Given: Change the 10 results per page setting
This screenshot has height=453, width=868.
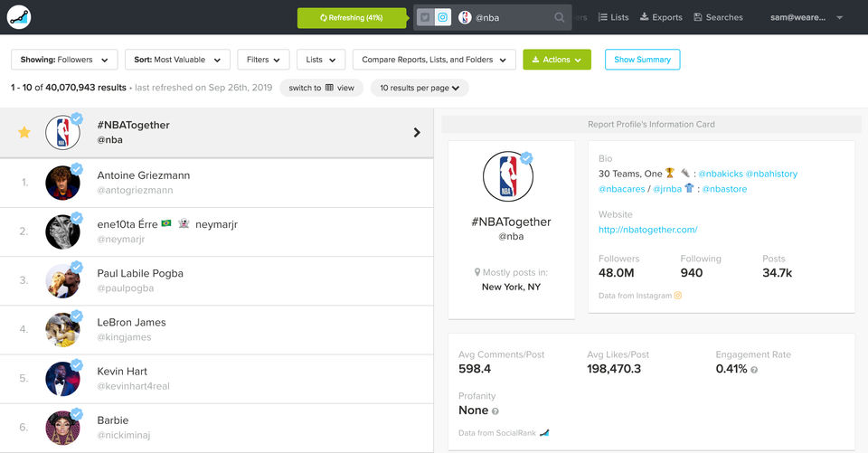Looking at the screenshot, I should coord(420,88).
